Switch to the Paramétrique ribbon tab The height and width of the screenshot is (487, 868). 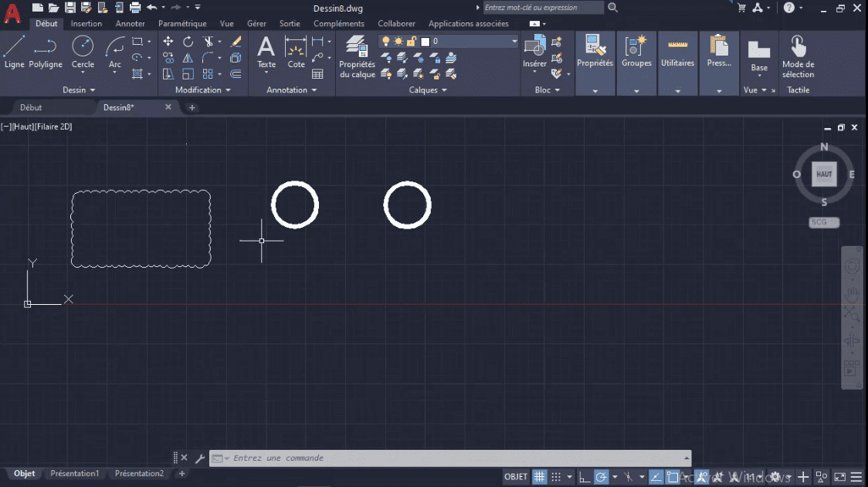pyautogui.click(x=182, y=23)
